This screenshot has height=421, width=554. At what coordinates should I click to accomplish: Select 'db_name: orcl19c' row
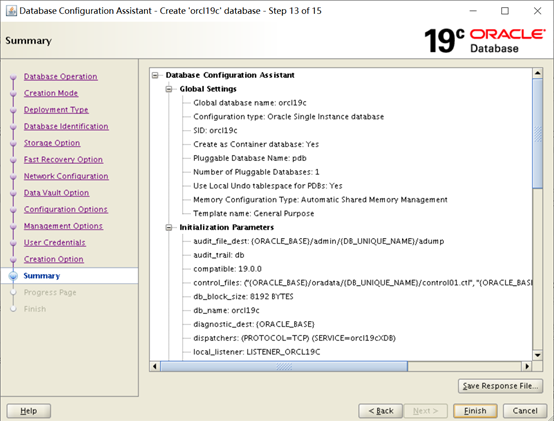[x=226, y=310]
